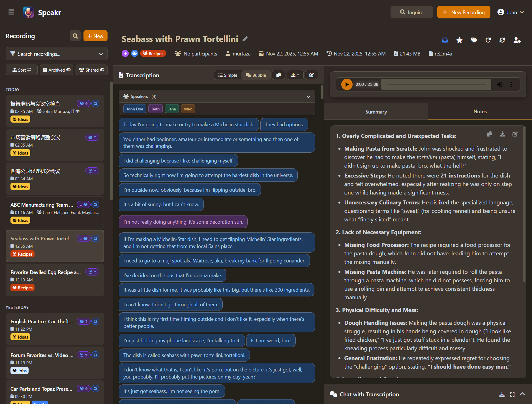Switch to the Summary tab
This screenshot has width=532, height=404.
tap(376, 112)
